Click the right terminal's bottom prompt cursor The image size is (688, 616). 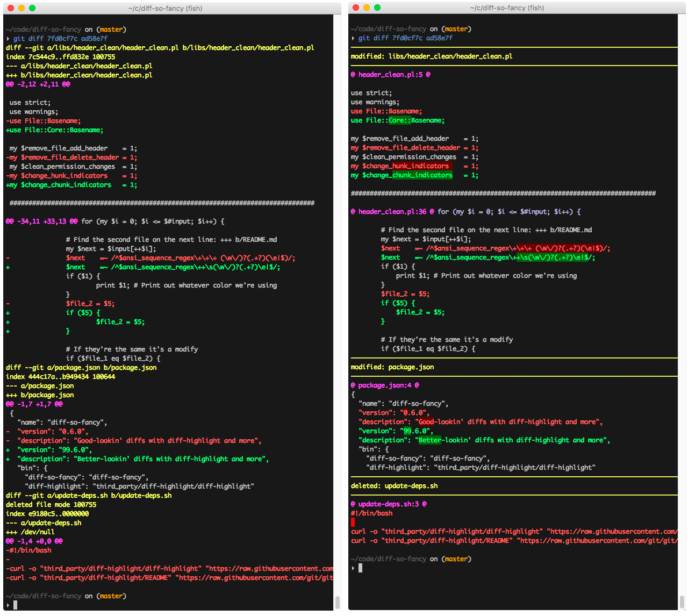[x=360, y=568]
